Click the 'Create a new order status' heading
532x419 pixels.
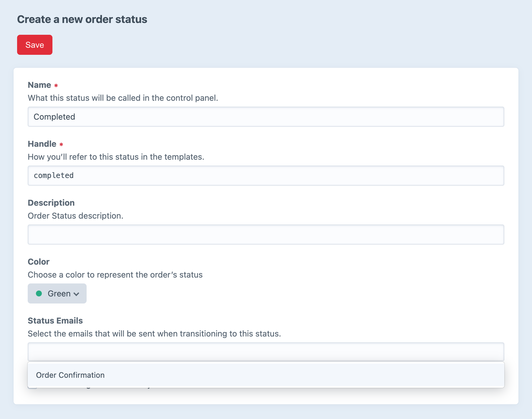(82, 19)
